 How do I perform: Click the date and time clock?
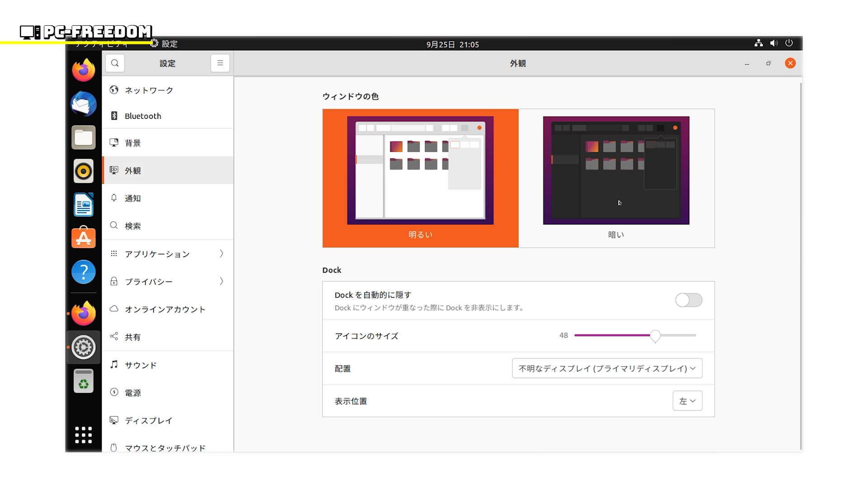pos(453,44)
